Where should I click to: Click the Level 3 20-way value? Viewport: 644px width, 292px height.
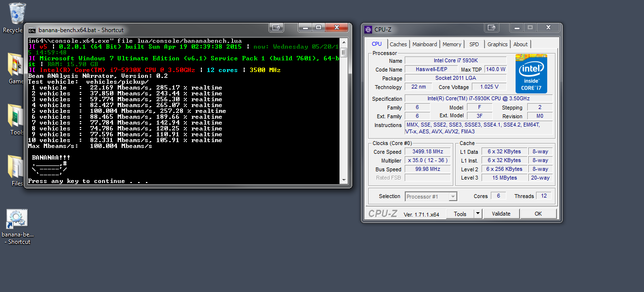(x=540, y=178)
